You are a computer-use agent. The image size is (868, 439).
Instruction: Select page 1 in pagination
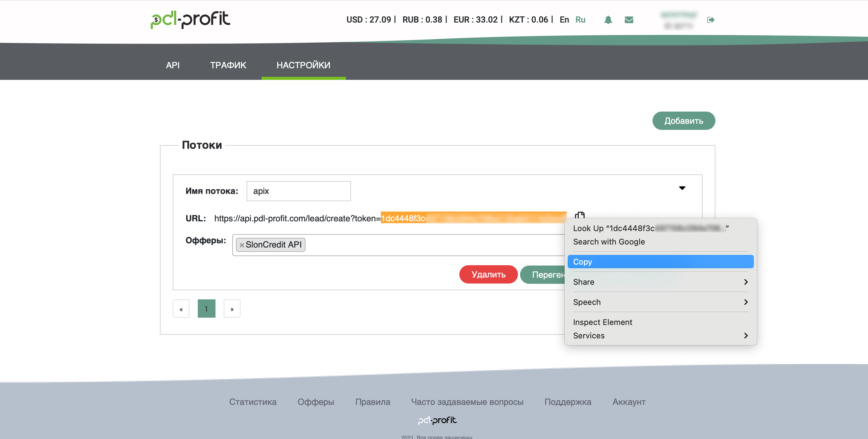click(x=206, y=309)
